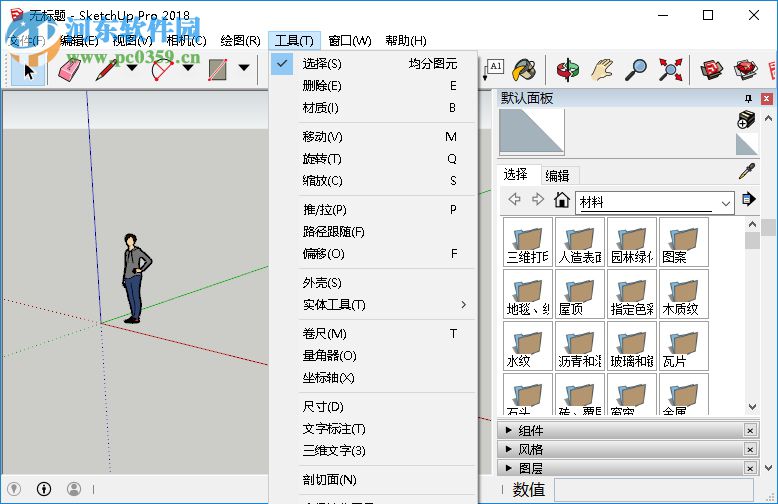Choose 移动(V) from tools menu
The image size is (778, 504).
coord(373,136)
